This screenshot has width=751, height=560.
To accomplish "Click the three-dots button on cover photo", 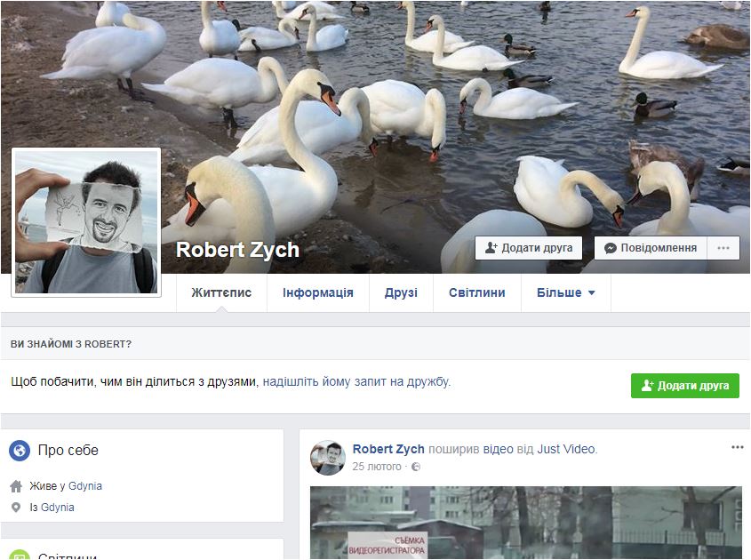I will (723, 248).
